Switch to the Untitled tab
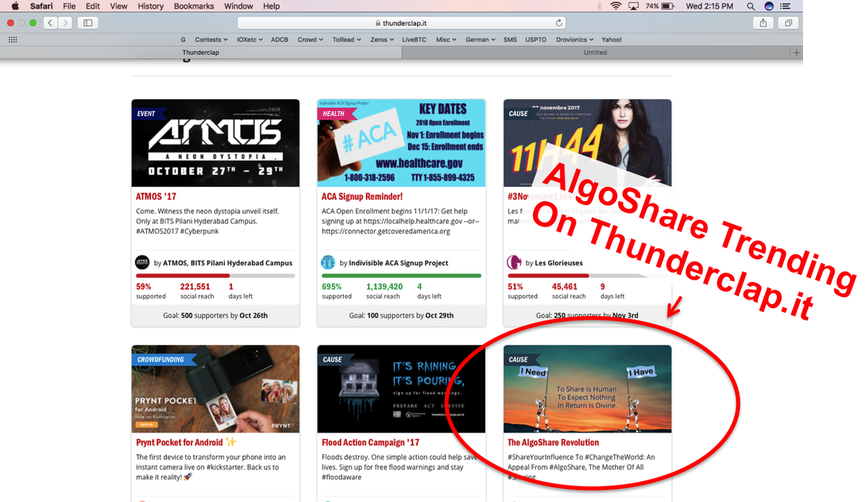The width and height of the screenshot is (868, 502). coord(595,53)
